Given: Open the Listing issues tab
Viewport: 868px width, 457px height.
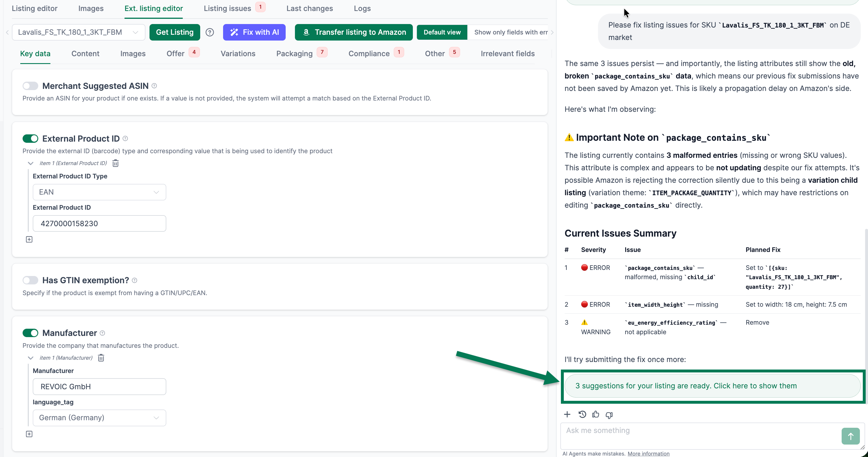Looking at the screenshot, I should click(227, 8).
